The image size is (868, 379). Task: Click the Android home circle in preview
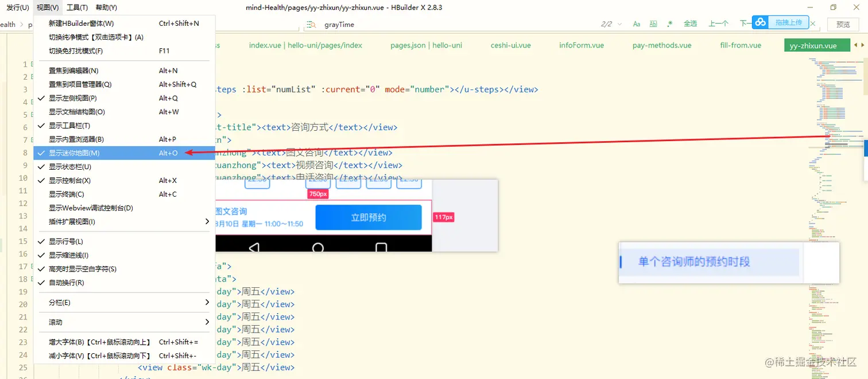click(x=317, y=247)
